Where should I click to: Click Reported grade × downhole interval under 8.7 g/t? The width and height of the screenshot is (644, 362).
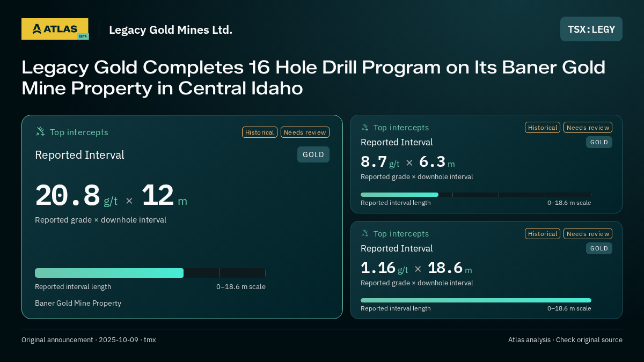(x=416, y=176)
